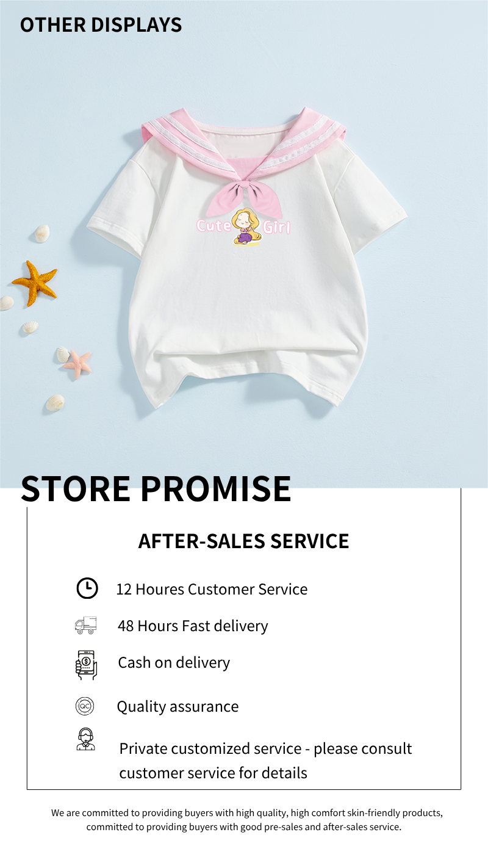
Task: Click the white sailor t-shirt image
Action: click(x=246, y=256)
